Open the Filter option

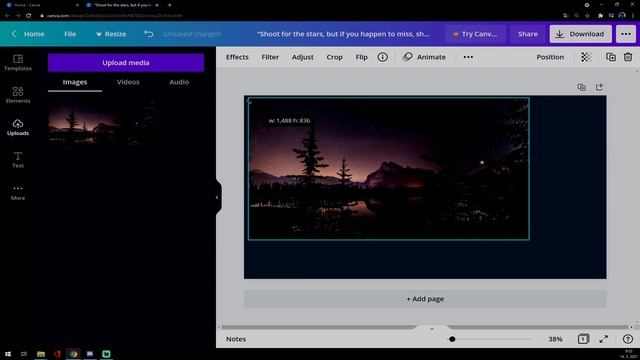click(x=270, y=57)
